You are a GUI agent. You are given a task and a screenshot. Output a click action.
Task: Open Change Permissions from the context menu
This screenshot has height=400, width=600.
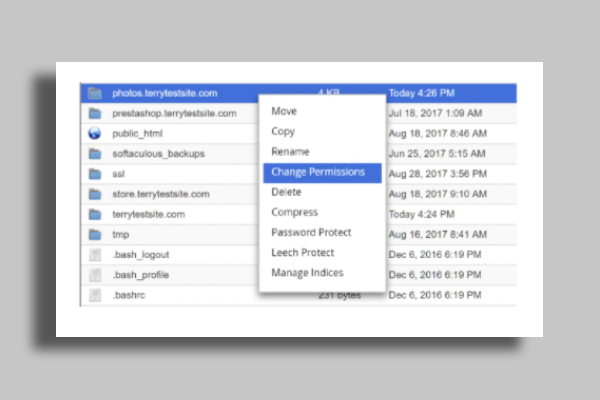[x=318, y=172]
